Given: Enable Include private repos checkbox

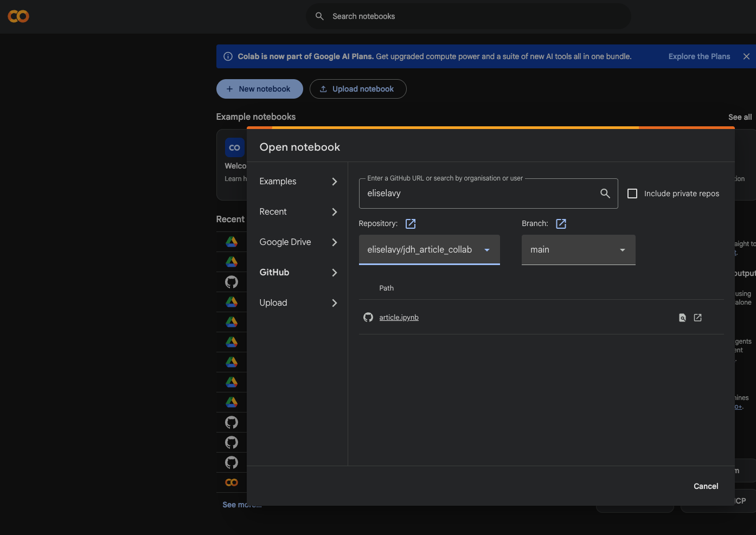Looking at the screenshot, I should point(632,194).
